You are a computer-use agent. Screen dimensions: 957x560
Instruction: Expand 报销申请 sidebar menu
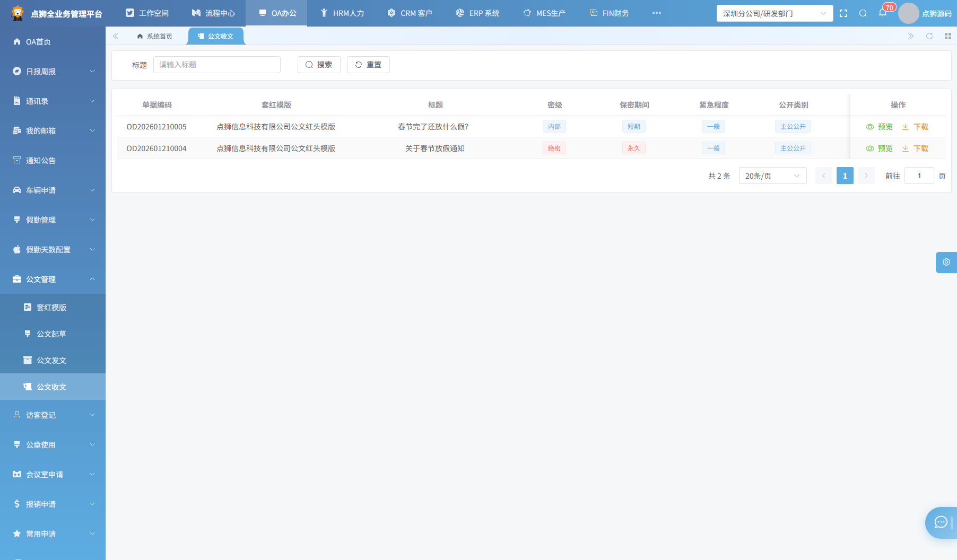pos(53,504)
